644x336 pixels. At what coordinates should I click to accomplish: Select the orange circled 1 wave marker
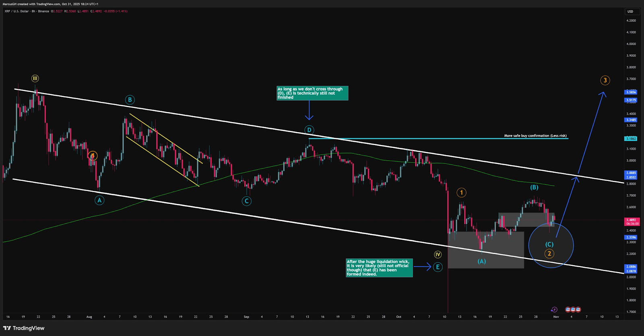pos(461,193)
